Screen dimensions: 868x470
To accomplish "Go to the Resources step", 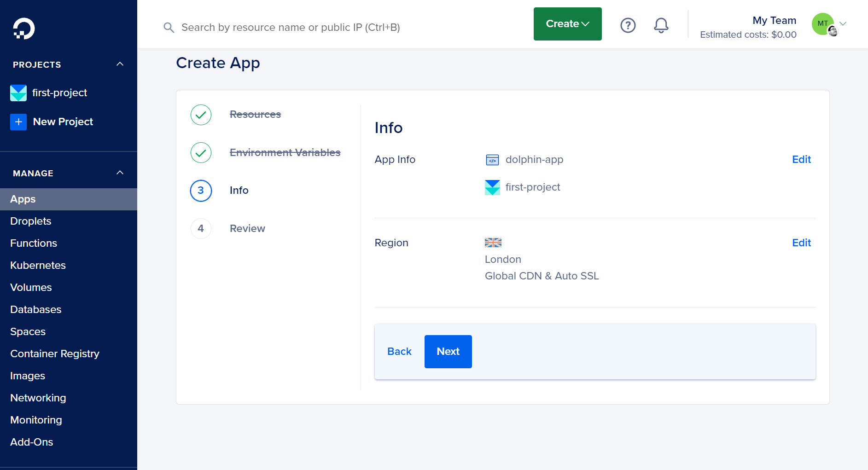I will click(255, 115).
